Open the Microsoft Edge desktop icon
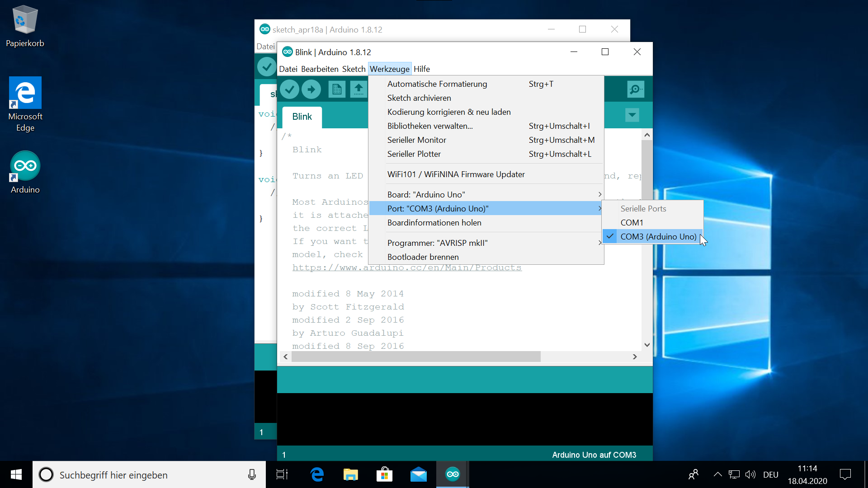 (25, 104)
